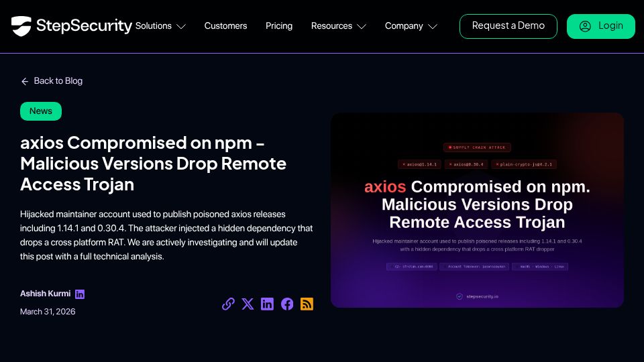Open the Solutions dropdown menu
This screenshot has width=644, height=362.
160,26
